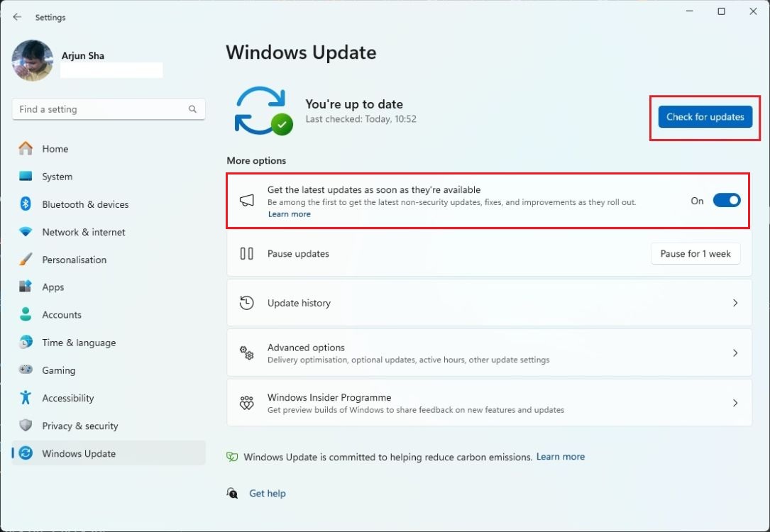This screenshot has height=532, width=770.
Task: Pause updates for 1 week
Action: click(695, 253)
